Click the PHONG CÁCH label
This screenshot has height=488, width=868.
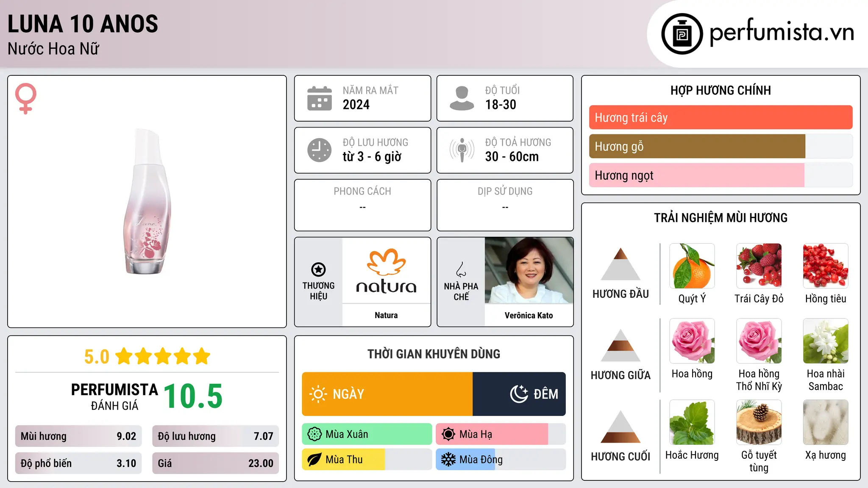click(x=362, y=191)
